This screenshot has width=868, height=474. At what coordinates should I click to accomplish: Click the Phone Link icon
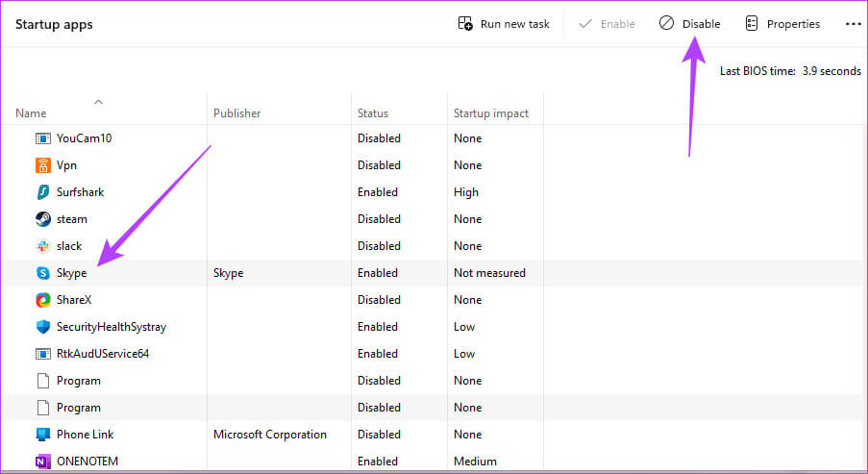[42, 435]
